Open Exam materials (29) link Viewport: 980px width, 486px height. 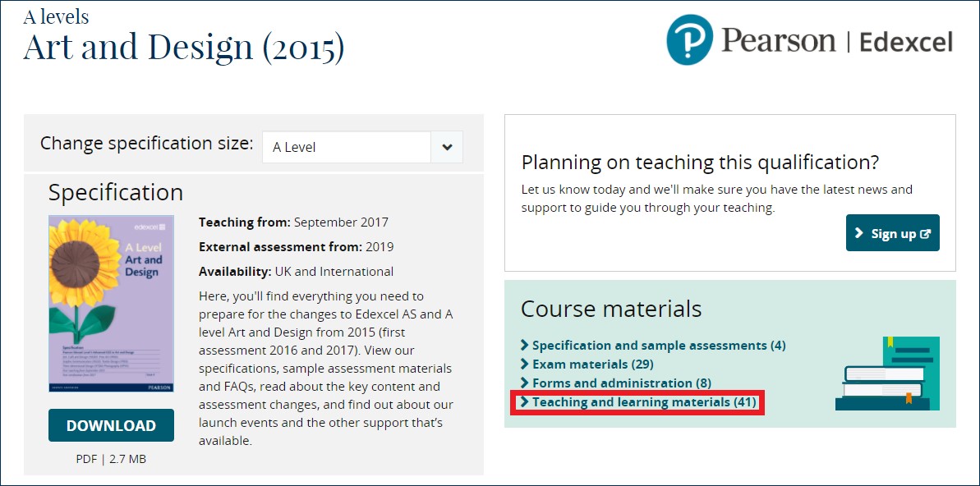tap(592, 364)
